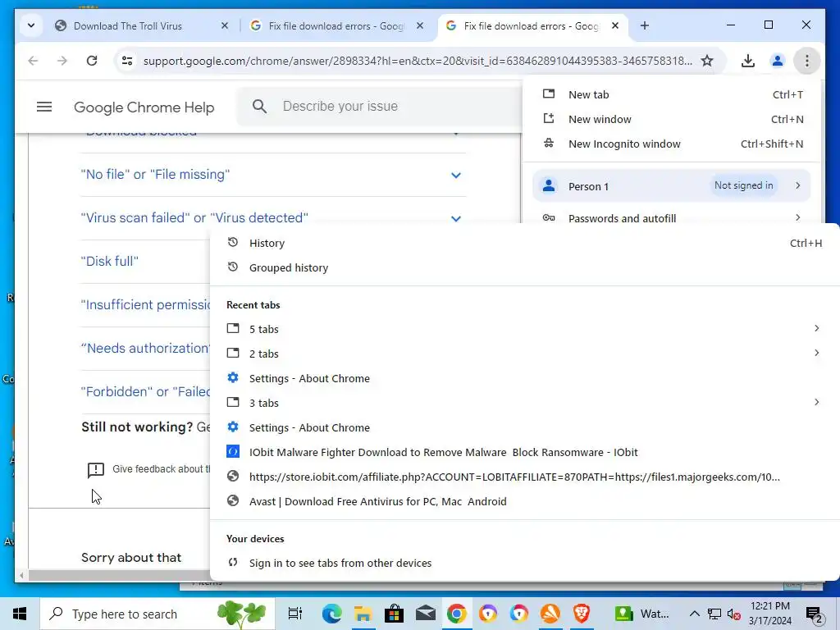This screenshot has width=840, height=630.
Task: Click the Person 1 avatar icon in menu
Action: coord(549,186)
